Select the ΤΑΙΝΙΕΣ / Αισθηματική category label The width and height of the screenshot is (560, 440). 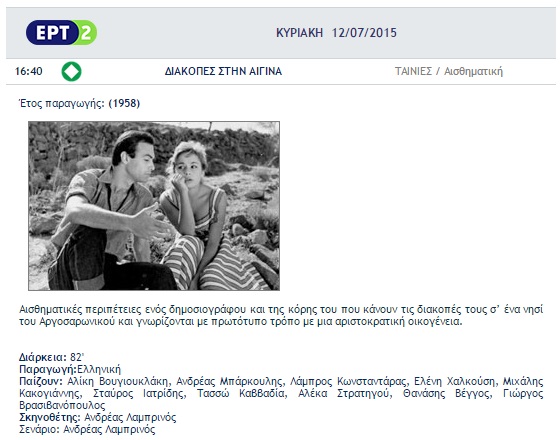[449, 71]
